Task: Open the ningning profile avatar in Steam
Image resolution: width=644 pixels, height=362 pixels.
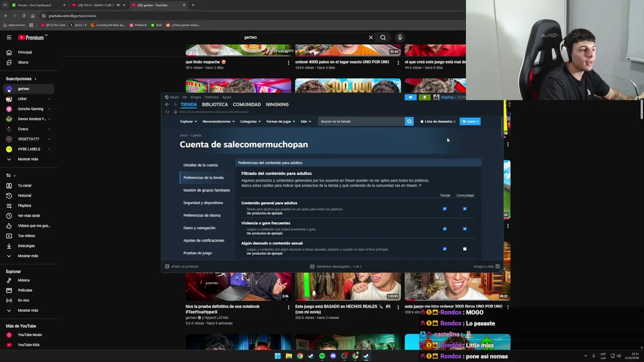Action: click(436, 97)
